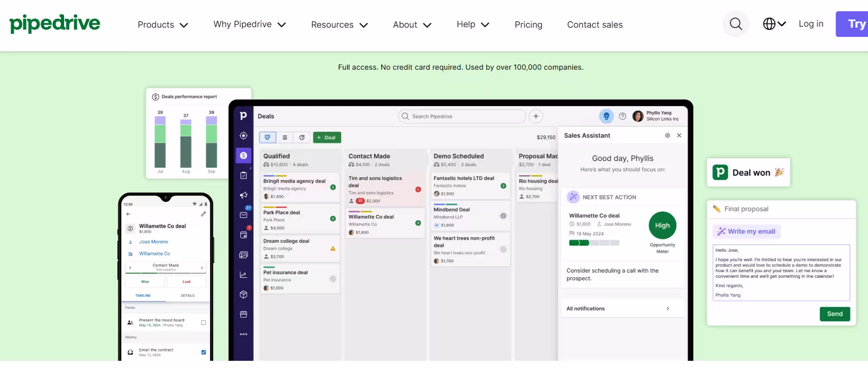
Task: Click the Dream college deal warning icon
Action: click(333, 249)
